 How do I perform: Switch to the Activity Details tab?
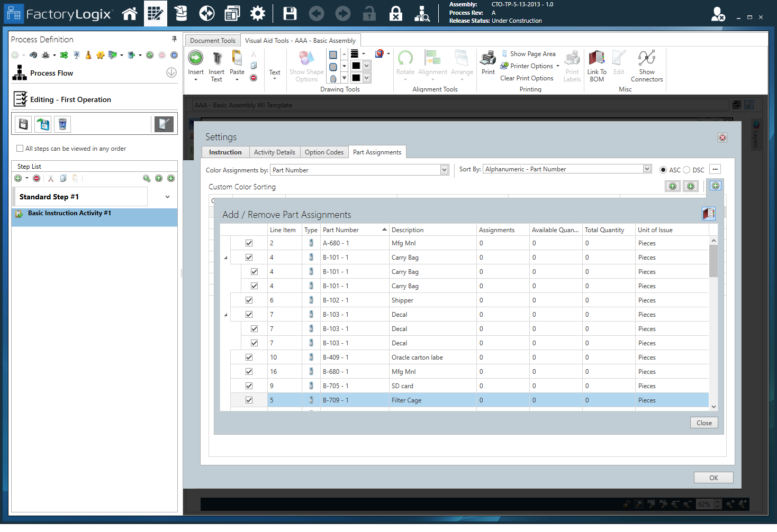click(274, 152)
